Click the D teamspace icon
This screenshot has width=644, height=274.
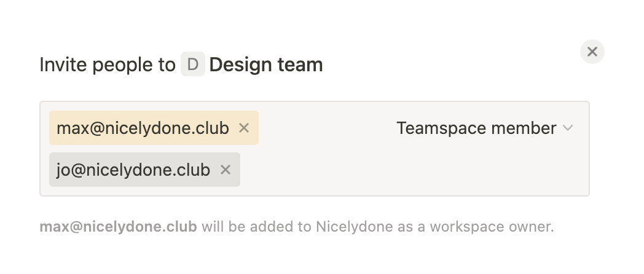tap(192, 65)
